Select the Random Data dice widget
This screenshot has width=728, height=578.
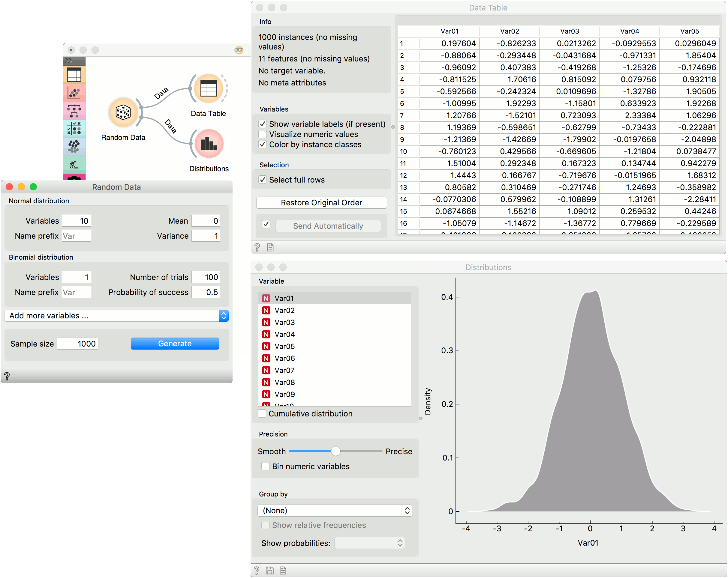pyautogui.click(x=123, y=112)
